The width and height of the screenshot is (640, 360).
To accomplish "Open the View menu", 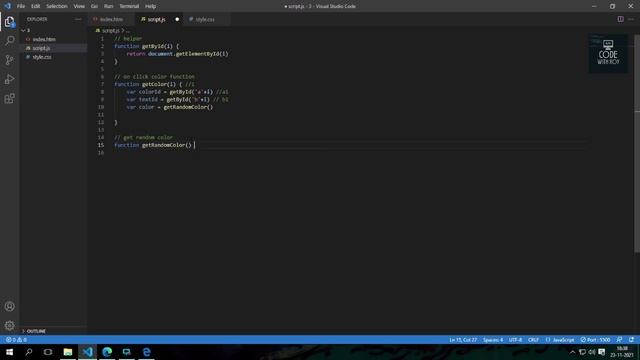I will tap(79, 6).
